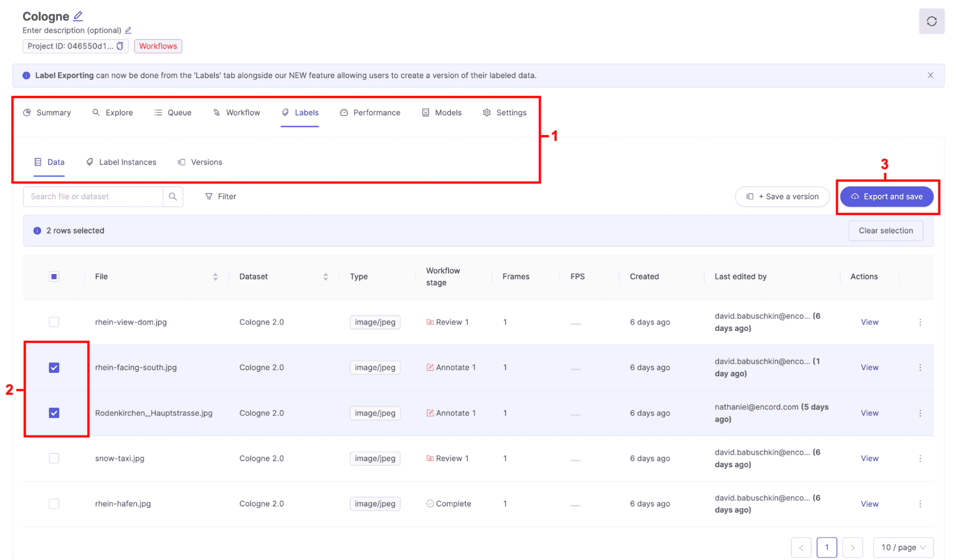The height and width of the screenshot is (560, 955).
Task: Open the Settings tab
Action: point(504,113)
